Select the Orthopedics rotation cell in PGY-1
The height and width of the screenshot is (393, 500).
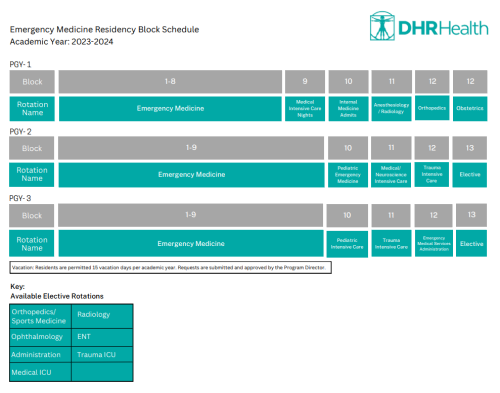[x=432, y=108]
